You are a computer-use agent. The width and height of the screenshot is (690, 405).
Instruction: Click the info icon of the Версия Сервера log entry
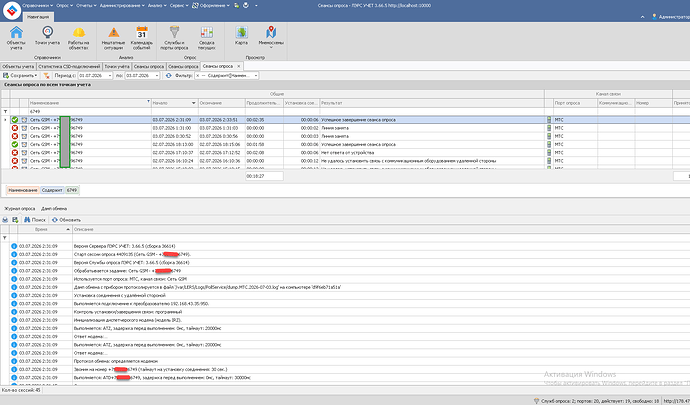click(x=14, y=246)
